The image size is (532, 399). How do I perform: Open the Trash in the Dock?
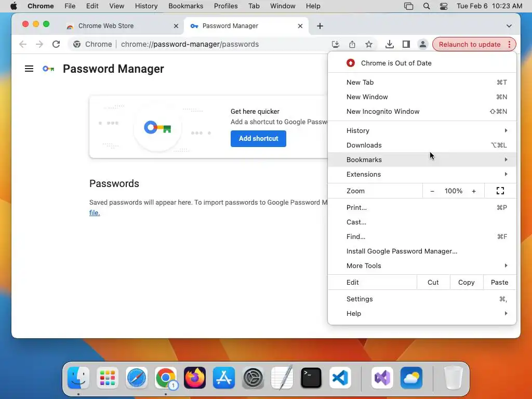[x=453, y=378]
